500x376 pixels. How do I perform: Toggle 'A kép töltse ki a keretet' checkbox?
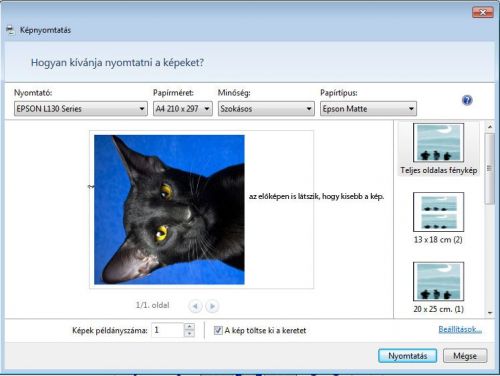pos(218,330)
